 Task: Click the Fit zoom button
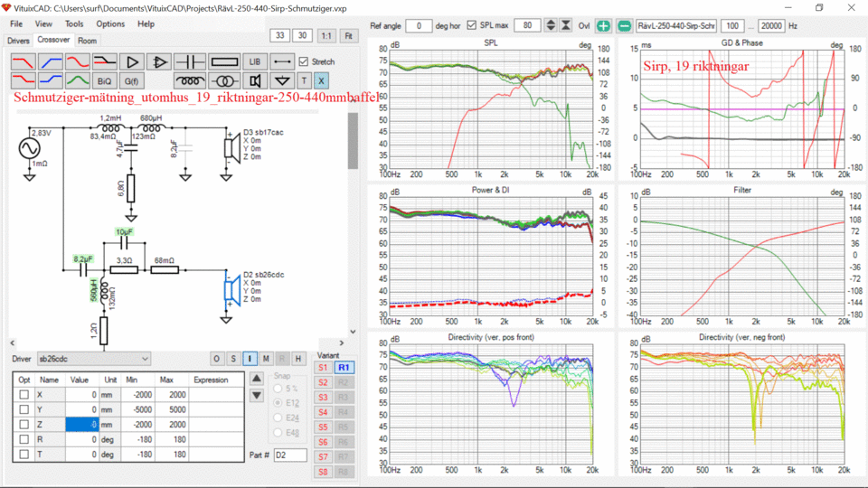(348, 35)
